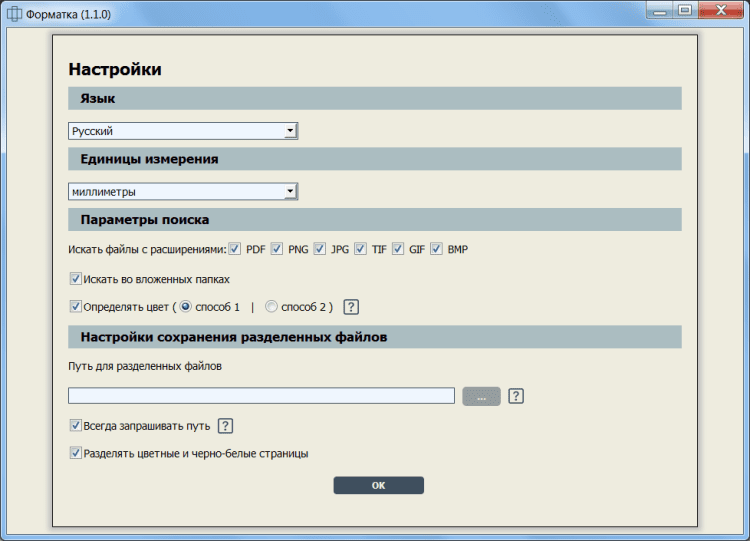Toggle the PDF extension checkbox
Image resolution: width=750 pixels, height=541 pixels.
[235, 249]
